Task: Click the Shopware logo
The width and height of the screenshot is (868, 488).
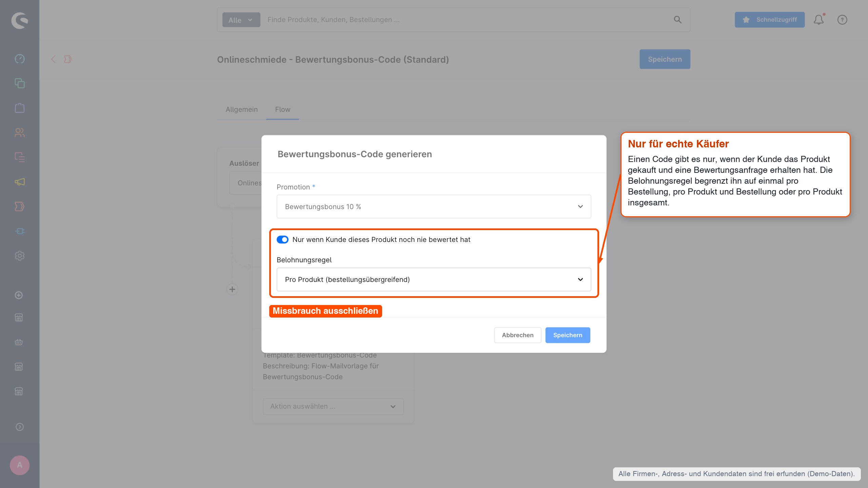Action: click(x=20, y=20)
